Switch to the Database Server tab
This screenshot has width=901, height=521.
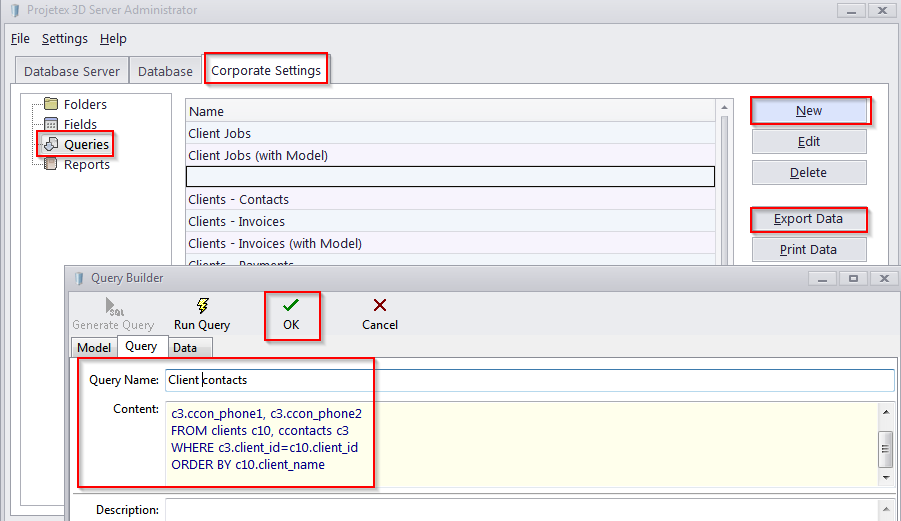point(72,71)
